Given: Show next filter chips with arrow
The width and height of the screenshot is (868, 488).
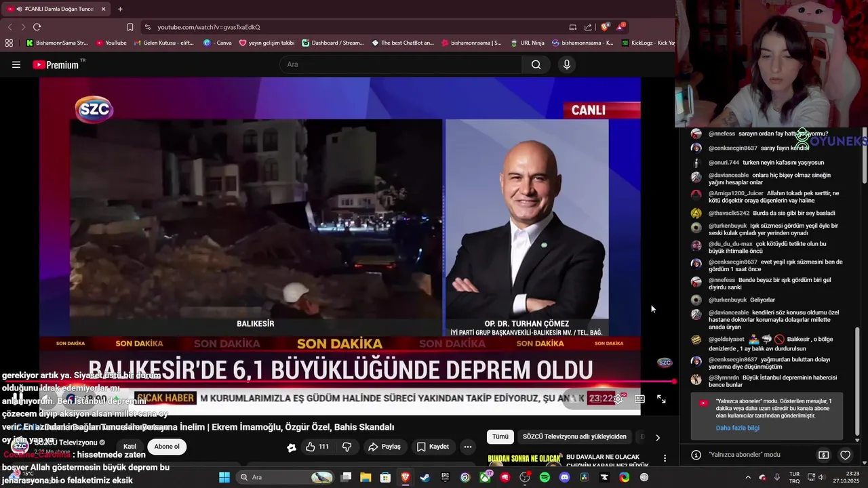Looking at the screenshot, I should pyautogui.click(x=657, y=437).
